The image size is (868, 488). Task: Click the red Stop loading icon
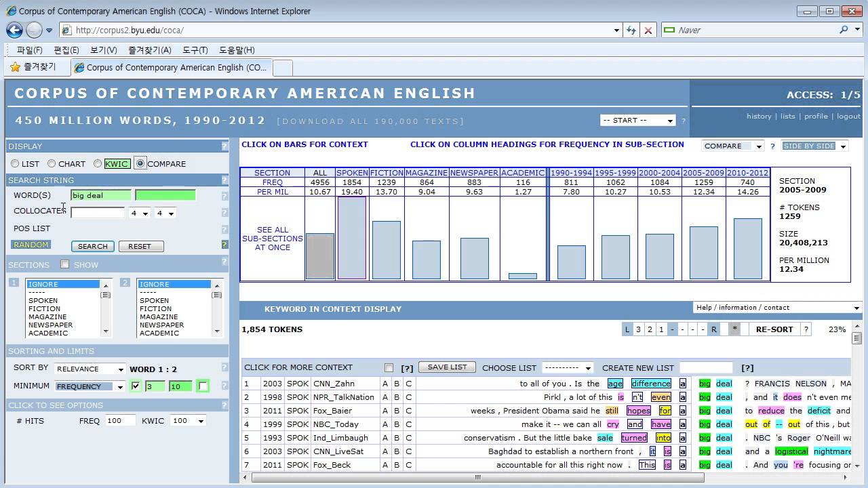point(648,30)
